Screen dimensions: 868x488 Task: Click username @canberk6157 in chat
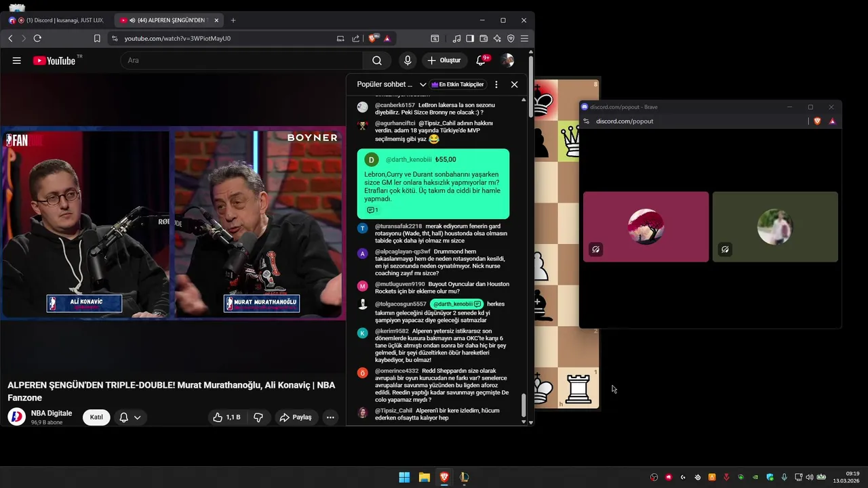coord(395,105)
